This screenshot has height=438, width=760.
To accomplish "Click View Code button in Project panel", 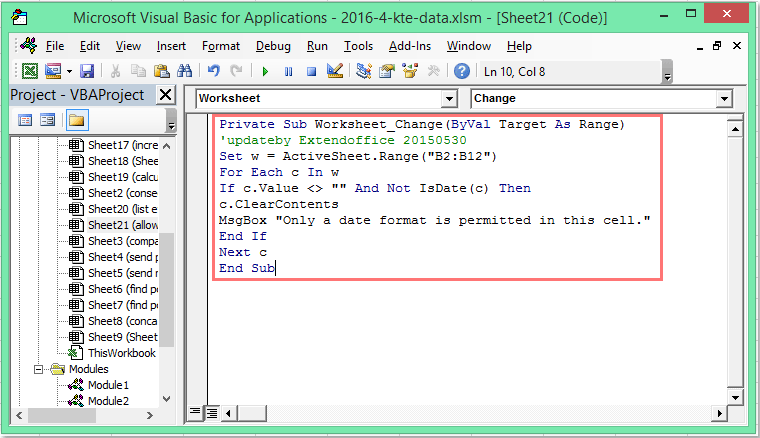I will click(24, 121).
